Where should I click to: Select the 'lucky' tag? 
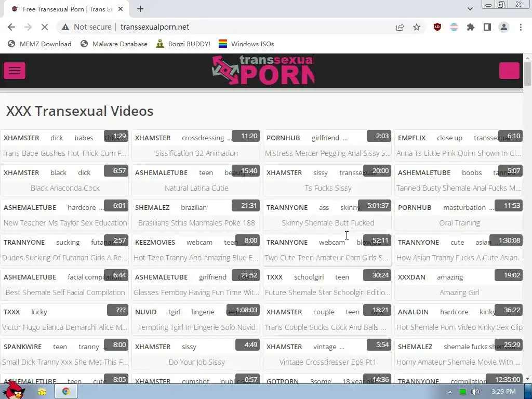click(39, 312)
